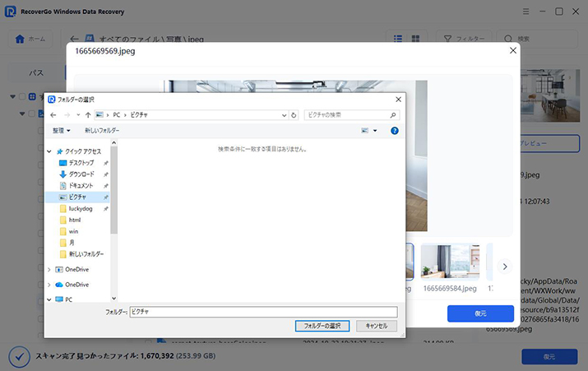
Task: Collapse the クイック アクセス tree node
Action: pyautogui.click(x=49, y=151)
